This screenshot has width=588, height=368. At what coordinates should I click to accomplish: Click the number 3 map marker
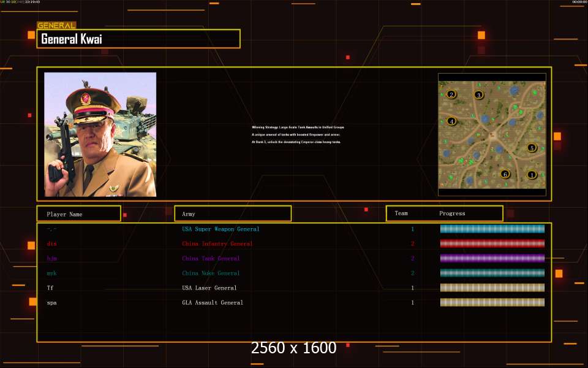(x=479, y=94)
